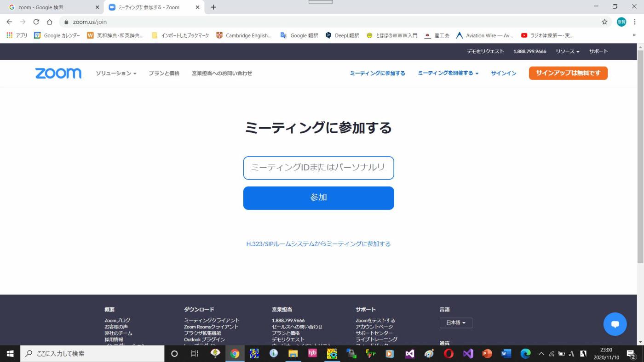This screenshot has height=362, width=644.
Task: Open the サポート link in top bar
Action: 598,51
